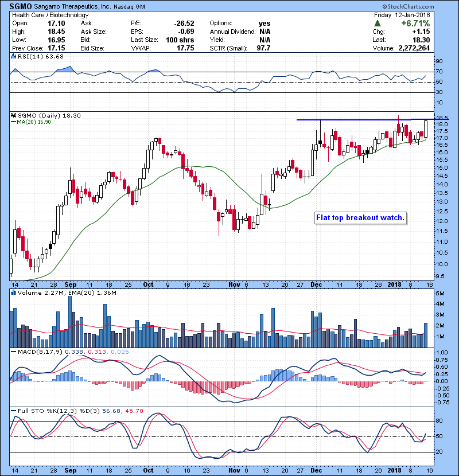Click the StockCharts.com watermark link
Viewport: 459px width, 476px height.
click(408, 6)
